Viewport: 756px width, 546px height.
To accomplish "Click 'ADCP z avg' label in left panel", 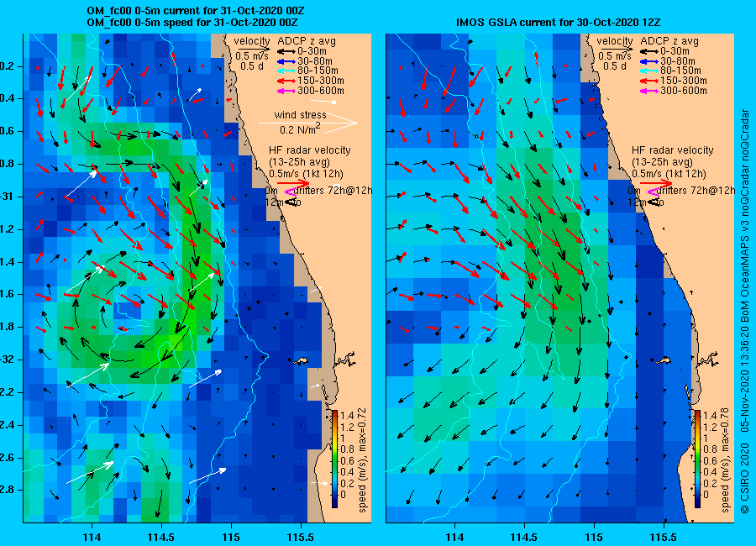I will pos(306,41).
